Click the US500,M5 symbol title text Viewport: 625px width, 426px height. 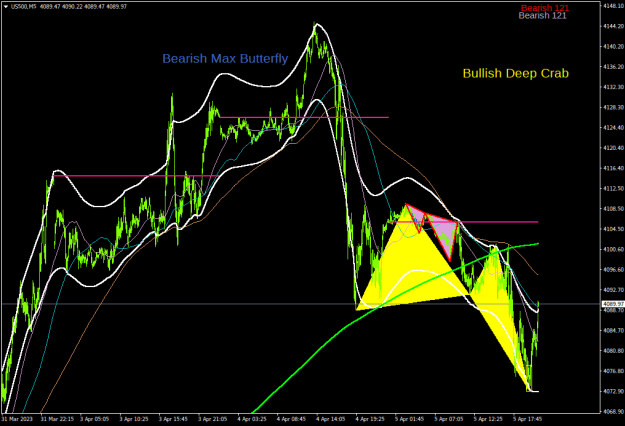coord(23,7)
